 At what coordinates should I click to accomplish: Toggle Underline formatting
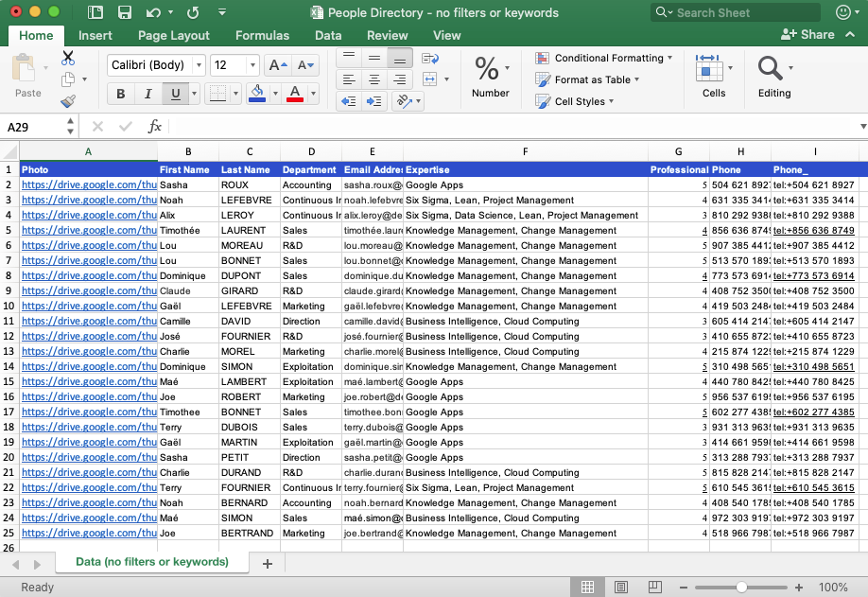[176, 94]
